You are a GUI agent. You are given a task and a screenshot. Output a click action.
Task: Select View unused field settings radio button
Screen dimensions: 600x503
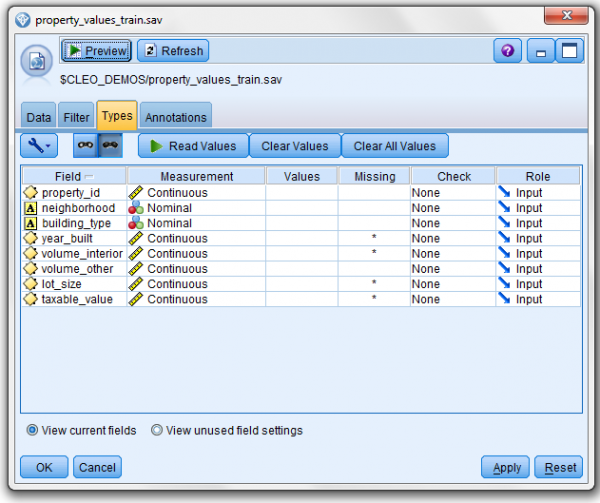(157, 430)
